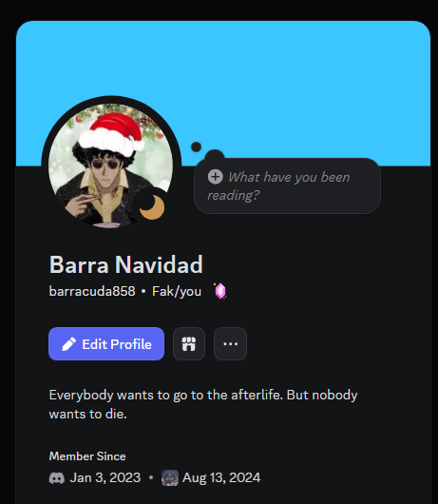
Task: Click the pencil icon on Edit Profile
Action: [68, 344]
